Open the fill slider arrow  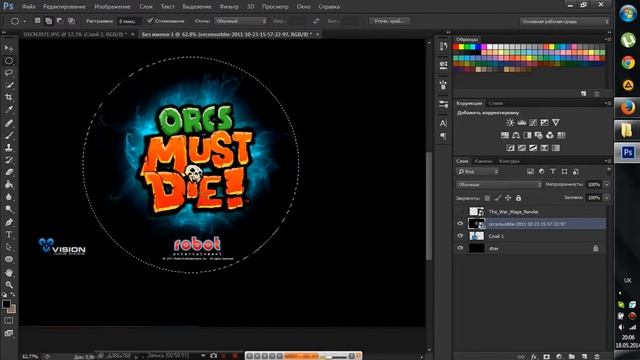[x=607, y=198]
